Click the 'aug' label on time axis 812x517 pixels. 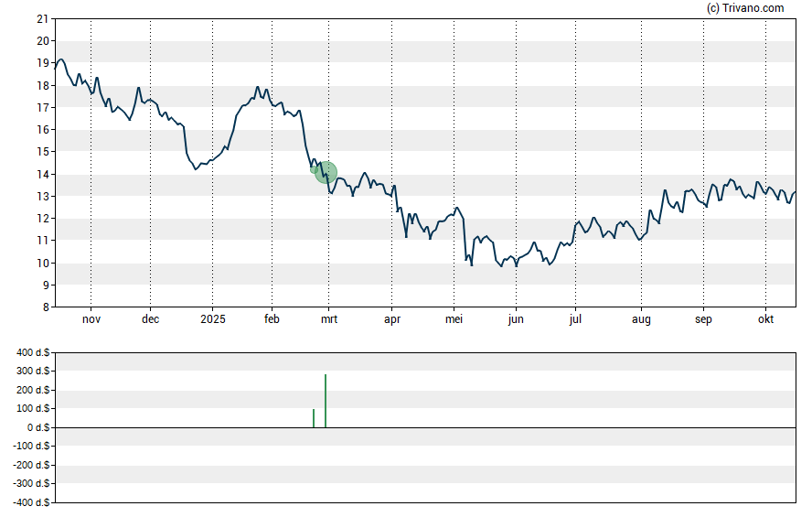point(641,319)
